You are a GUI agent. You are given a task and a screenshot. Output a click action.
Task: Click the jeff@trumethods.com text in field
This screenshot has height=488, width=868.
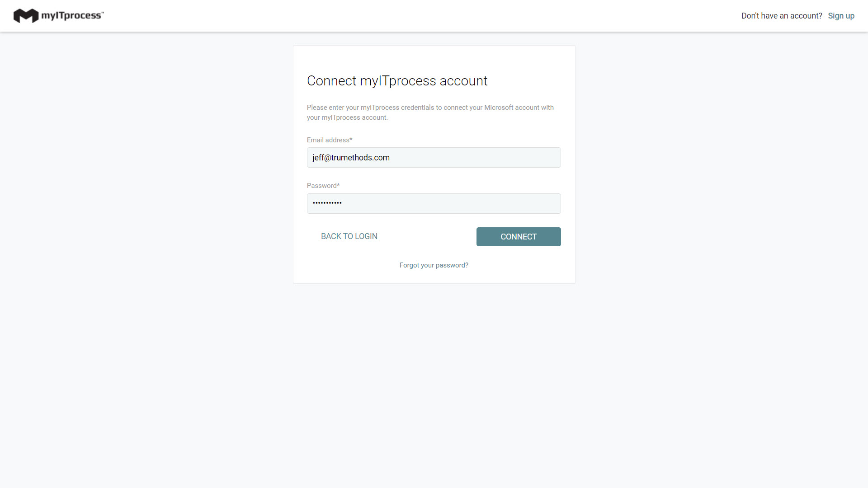351,158
